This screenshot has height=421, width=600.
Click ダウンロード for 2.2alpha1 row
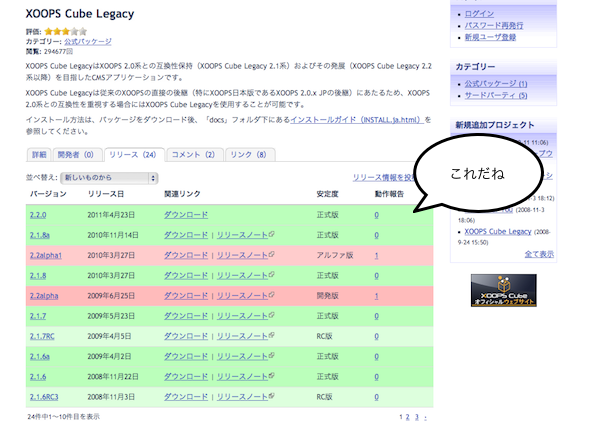point(186,256)
